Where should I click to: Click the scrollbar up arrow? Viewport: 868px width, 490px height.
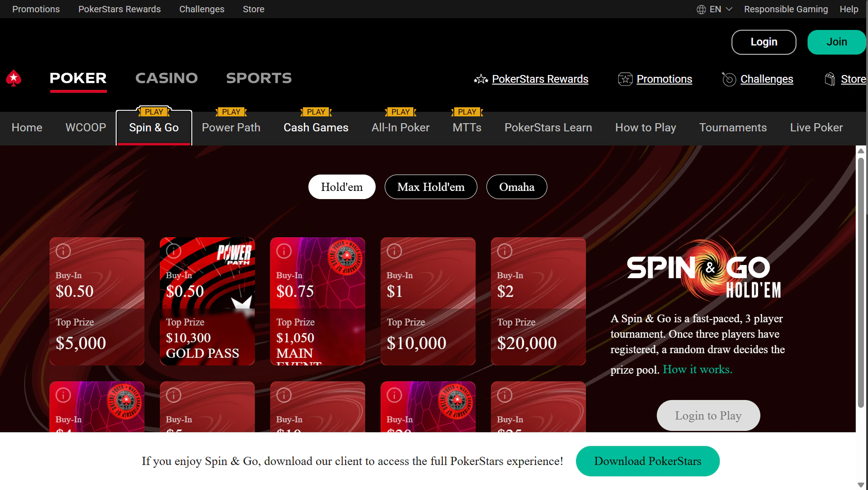coord(861,150)
